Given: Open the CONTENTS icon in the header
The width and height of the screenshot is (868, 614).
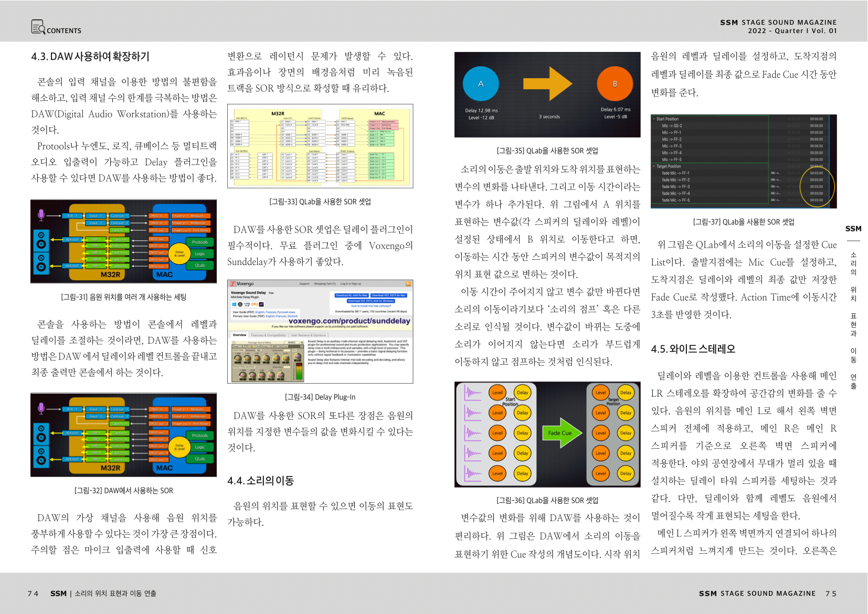Looking at the screenshot, I should (x=38, y=27).
